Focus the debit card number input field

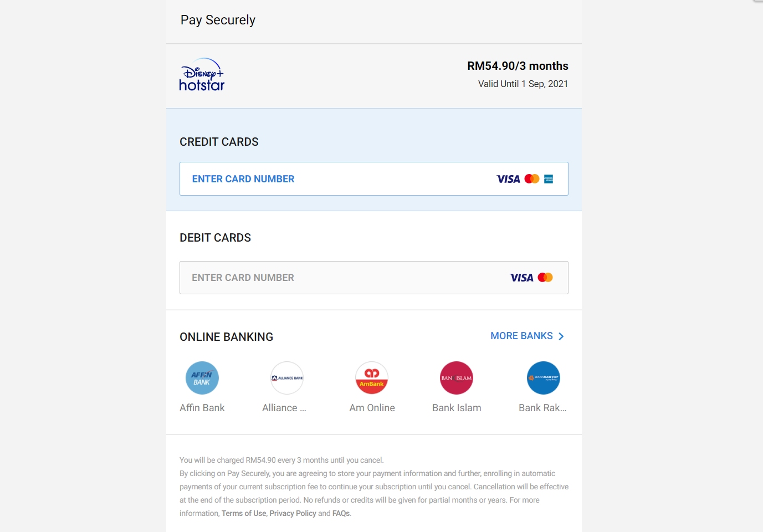374,278
